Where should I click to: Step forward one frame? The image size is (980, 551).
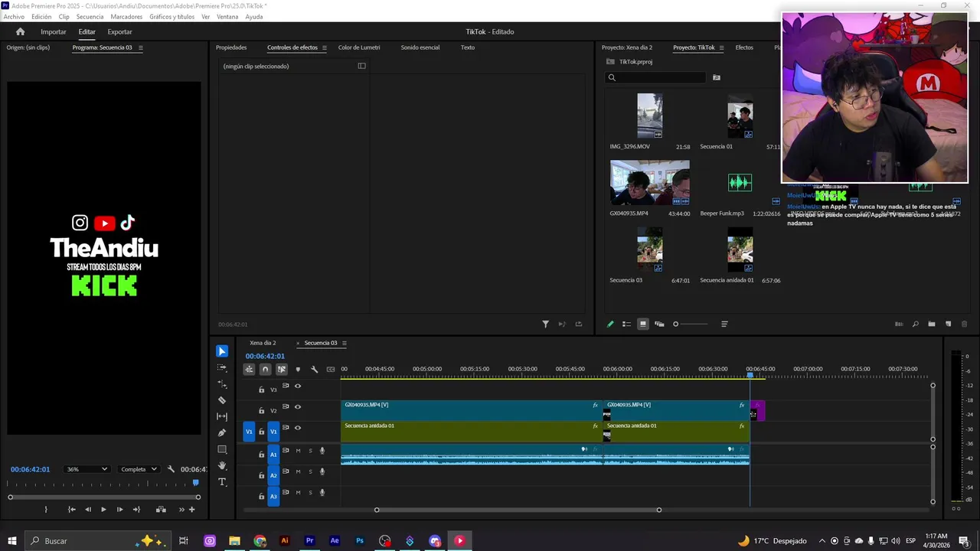119,510
